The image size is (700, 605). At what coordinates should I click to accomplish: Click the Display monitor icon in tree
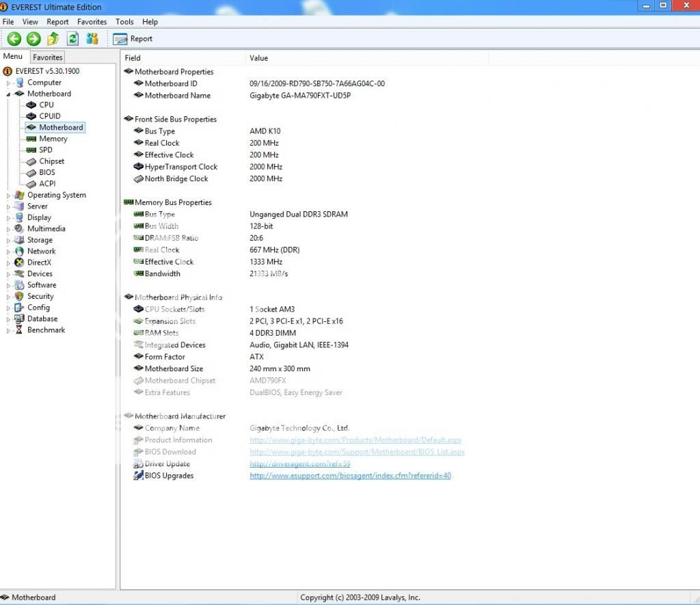(x=19, y=217)
